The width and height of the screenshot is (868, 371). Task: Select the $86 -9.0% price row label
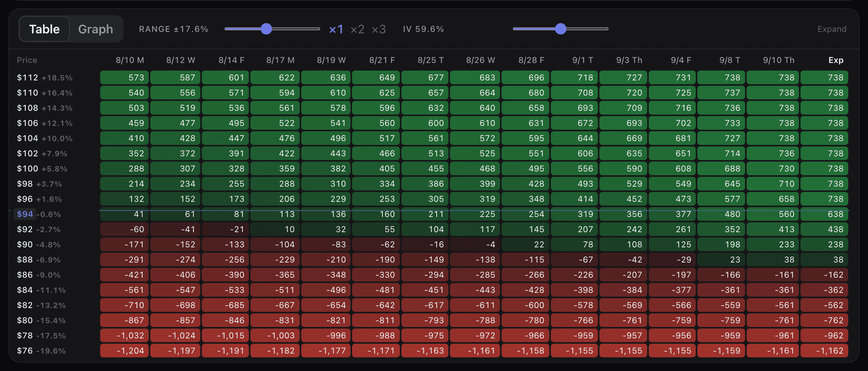point(39,275)
